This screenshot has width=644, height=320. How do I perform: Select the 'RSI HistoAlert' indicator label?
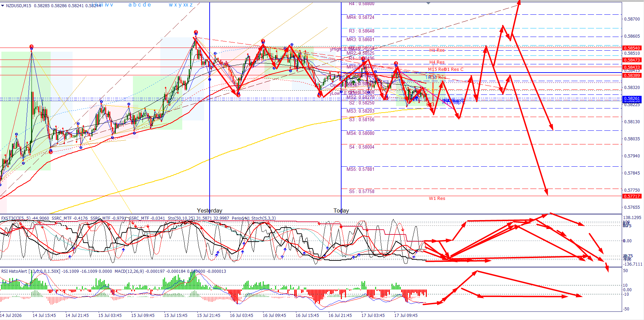pyautogui.click(x=14, y=271)
